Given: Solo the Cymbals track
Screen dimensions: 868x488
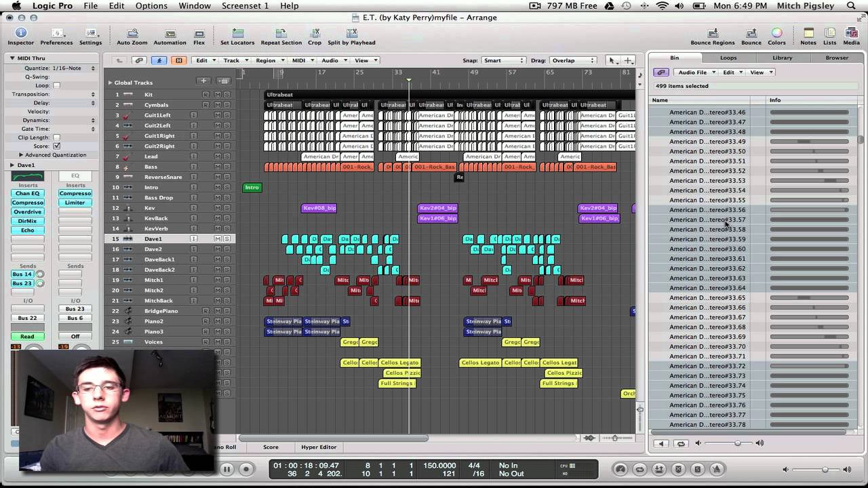Looking at the screenshot, I should coord(226,105).
